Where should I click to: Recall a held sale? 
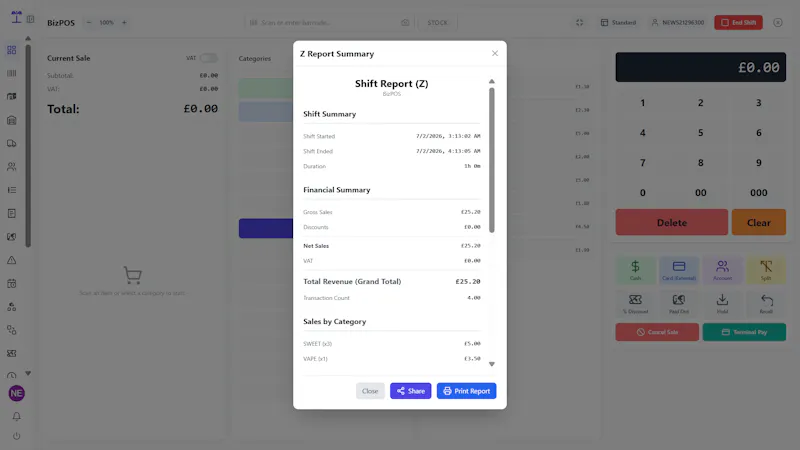click(766, 304)
